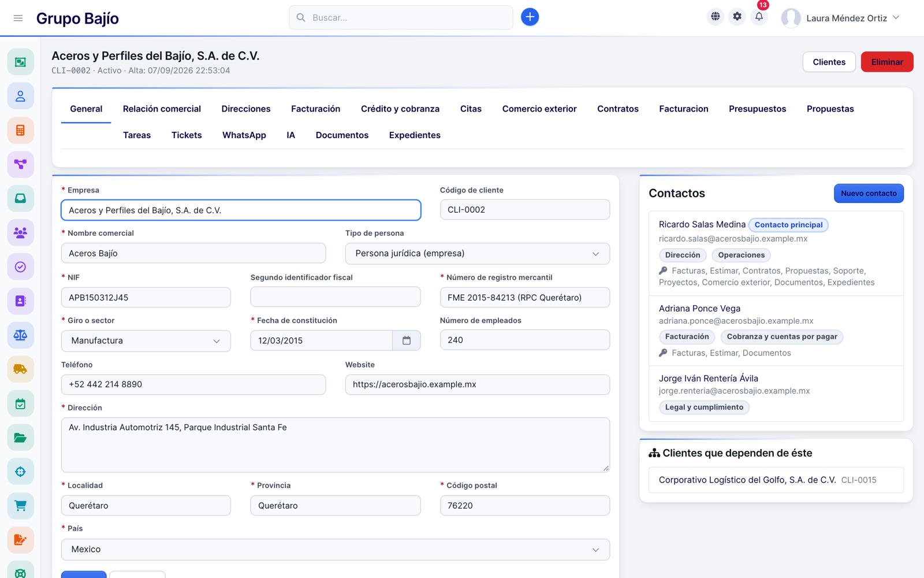Open the people group sidebar icon
Screen dimensions: 924x578
point(20,232)
